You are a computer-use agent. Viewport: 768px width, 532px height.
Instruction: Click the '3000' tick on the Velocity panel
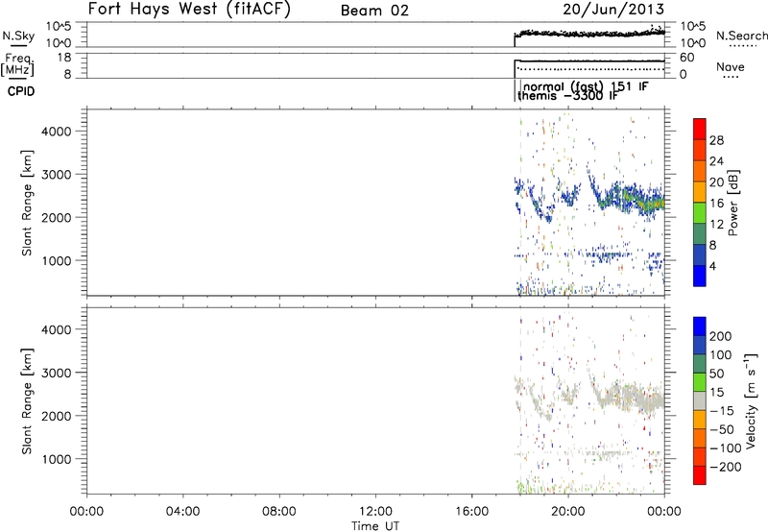pyautogui.click(x=57, y=373)
